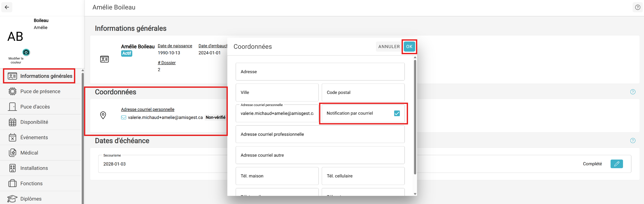The height and width of the screenshot is (204, 644).
Task: Click the envelope icon beside the email address
Action: click(124, 117)
